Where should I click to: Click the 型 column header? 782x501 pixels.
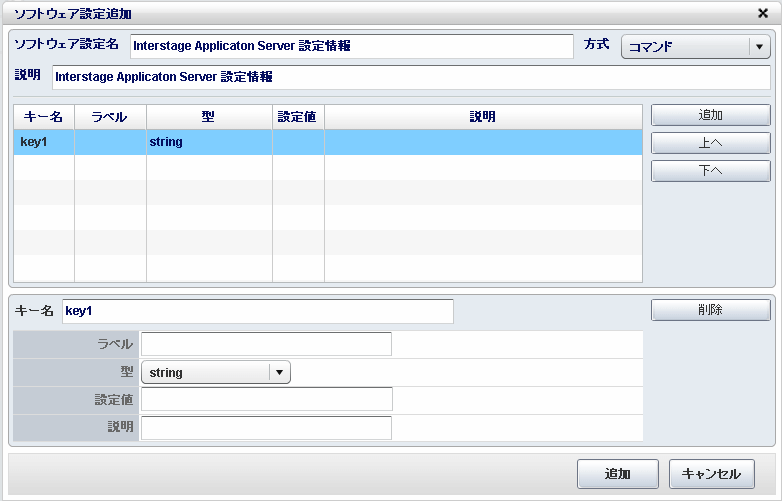(209, 117)
